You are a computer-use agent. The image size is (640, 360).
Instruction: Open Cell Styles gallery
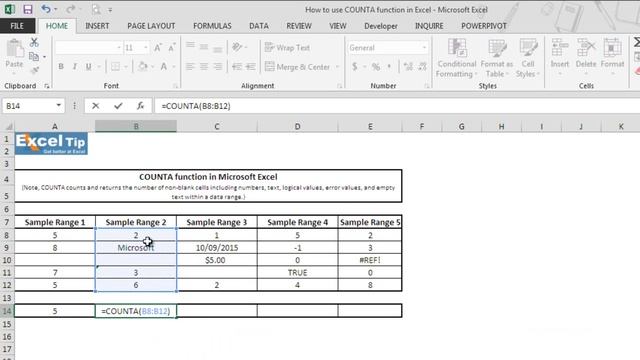tap(528, 58)
